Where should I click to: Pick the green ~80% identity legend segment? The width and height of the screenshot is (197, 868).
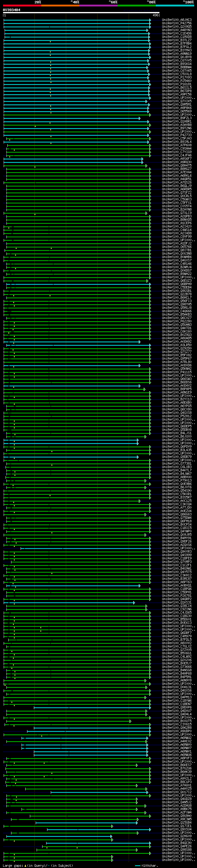pos(136,6)
